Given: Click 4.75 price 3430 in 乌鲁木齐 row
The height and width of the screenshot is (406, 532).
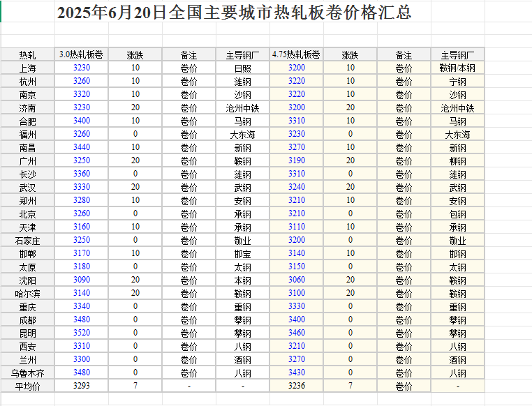Looking at the screenshot, I should click(297, 372).
